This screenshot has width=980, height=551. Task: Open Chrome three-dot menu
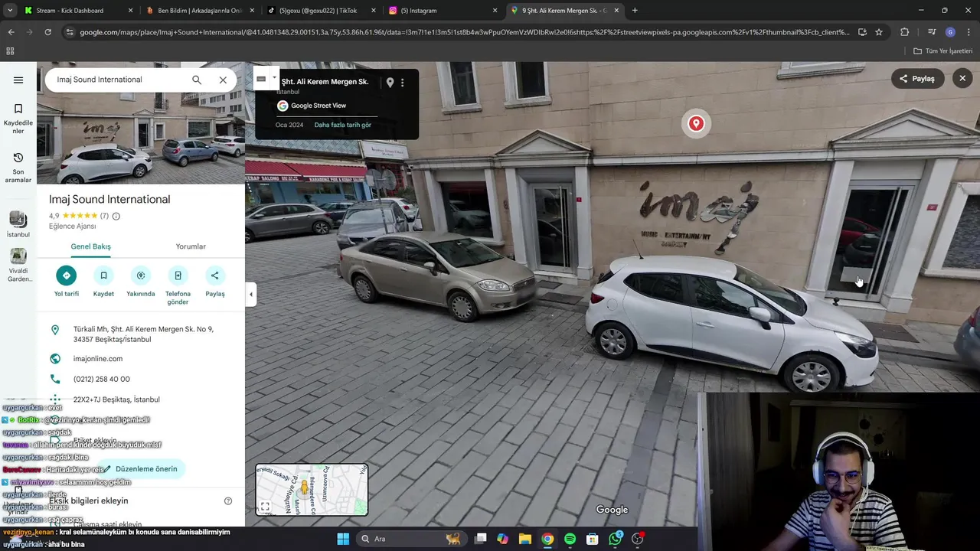point(969,32)
